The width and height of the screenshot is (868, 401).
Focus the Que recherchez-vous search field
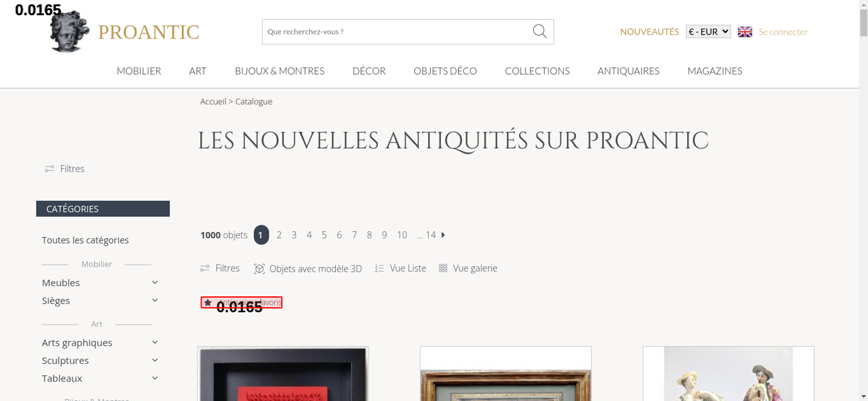pos(397,32)
